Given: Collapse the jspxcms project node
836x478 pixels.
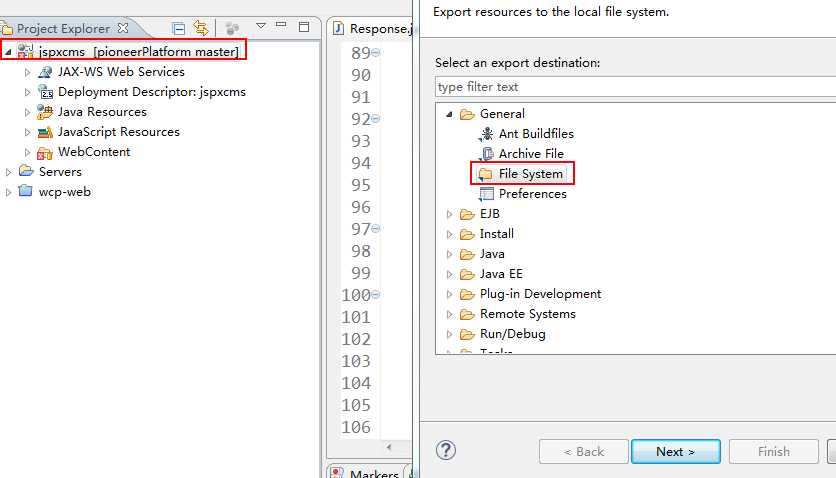Looking at the screenshot, I should (x=8, y=52).
